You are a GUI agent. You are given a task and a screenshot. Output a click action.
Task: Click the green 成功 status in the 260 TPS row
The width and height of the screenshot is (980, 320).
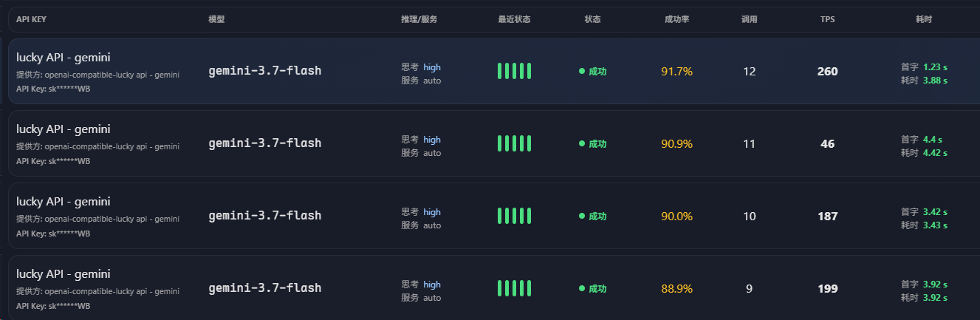(592, 72)
